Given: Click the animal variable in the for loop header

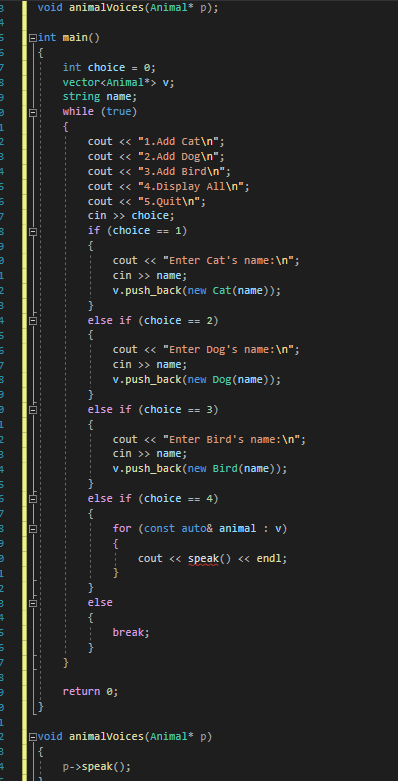Looking at the screenshot, I should 238,528.
